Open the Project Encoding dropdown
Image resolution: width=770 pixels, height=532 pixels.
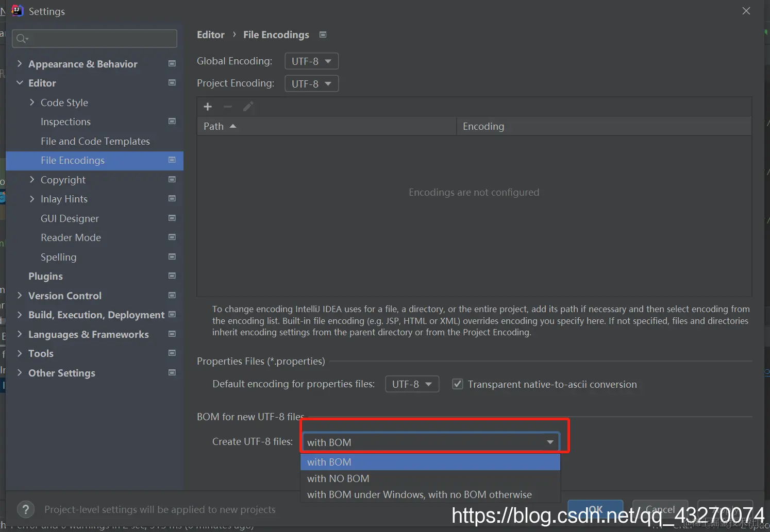coord(312,83)
